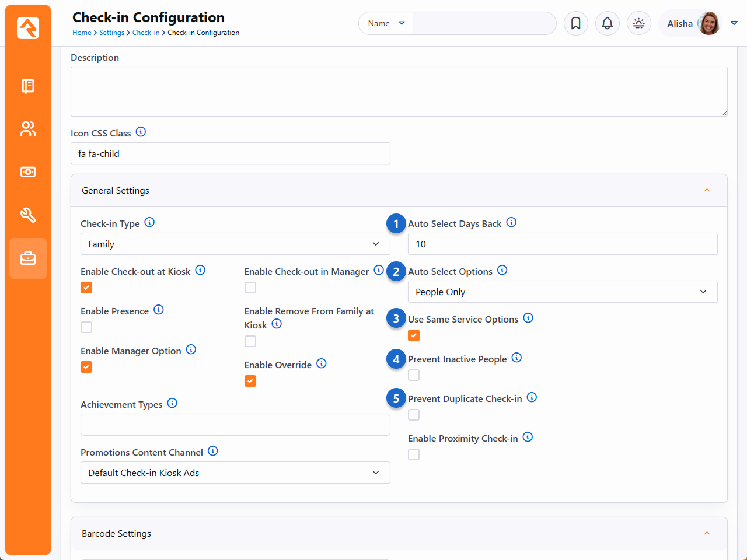The image size is (747, 560).
Task: Open the Check-in Type dropdown
Action: tap(235, 244)
